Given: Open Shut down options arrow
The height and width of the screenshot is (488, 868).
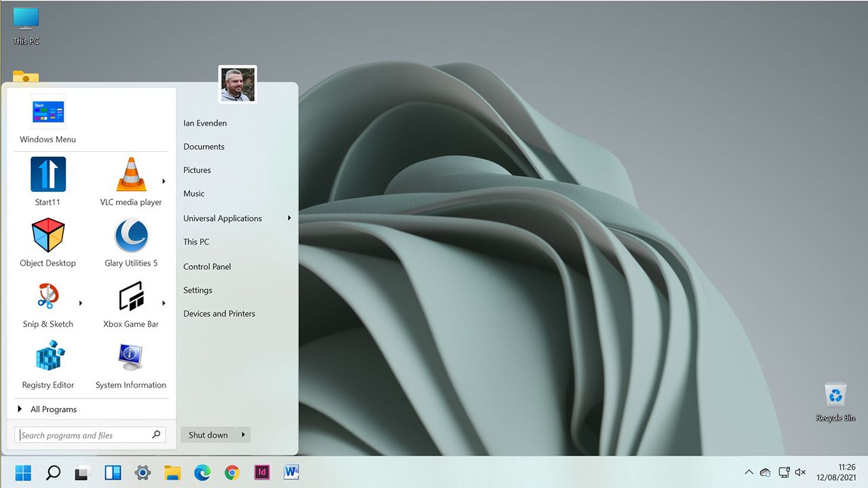Looking at the screenshot, I should (243, 434).
